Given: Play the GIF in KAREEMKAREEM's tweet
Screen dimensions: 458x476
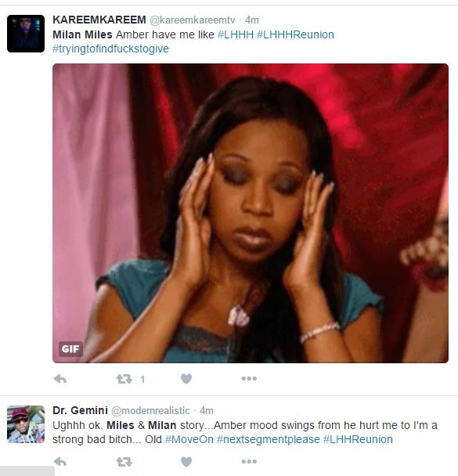Looking at the screenshot, I should [x=251, y=213].
